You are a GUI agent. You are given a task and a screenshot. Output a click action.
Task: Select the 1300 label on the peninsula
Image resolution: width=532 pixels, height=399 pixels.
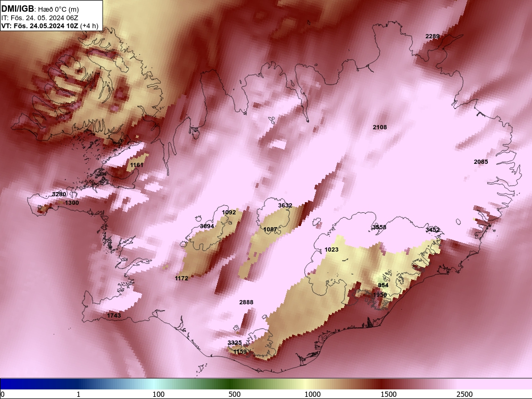(x=72, y=203)
